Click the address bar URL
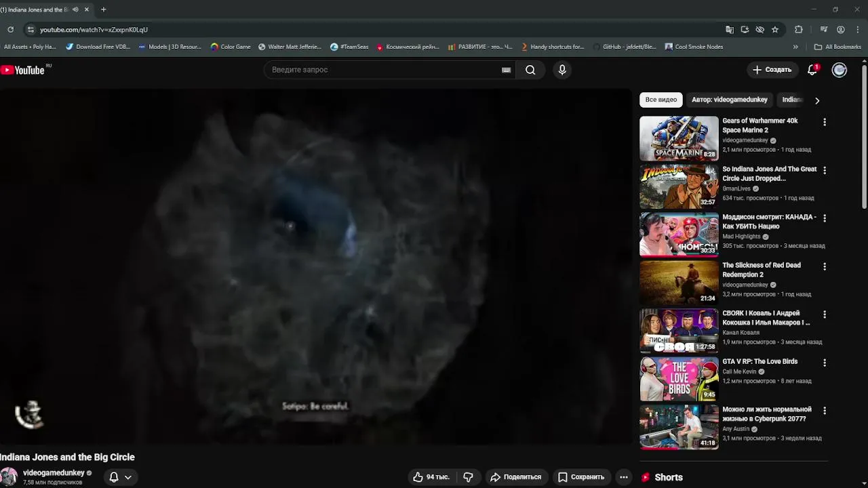Viewport: 868px width, 488px height. pyautogui.click(x=94, y=30)
